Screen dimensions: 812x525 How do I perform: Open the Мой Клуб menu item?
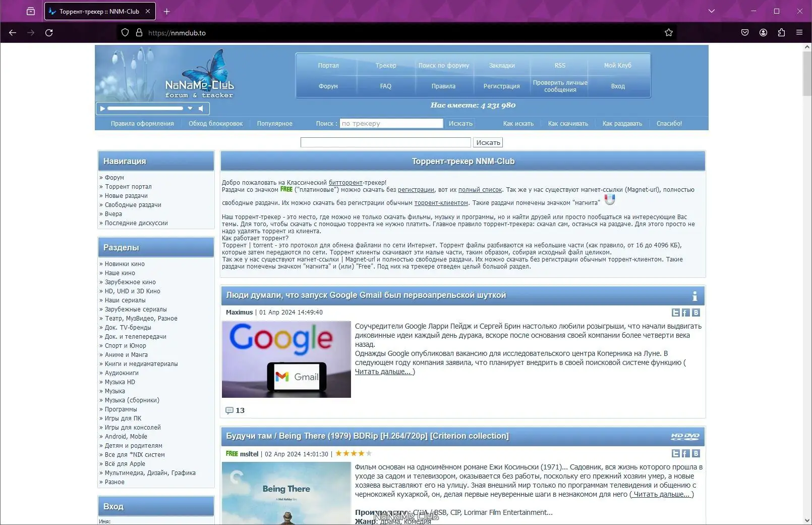click(x=618, y=66)
